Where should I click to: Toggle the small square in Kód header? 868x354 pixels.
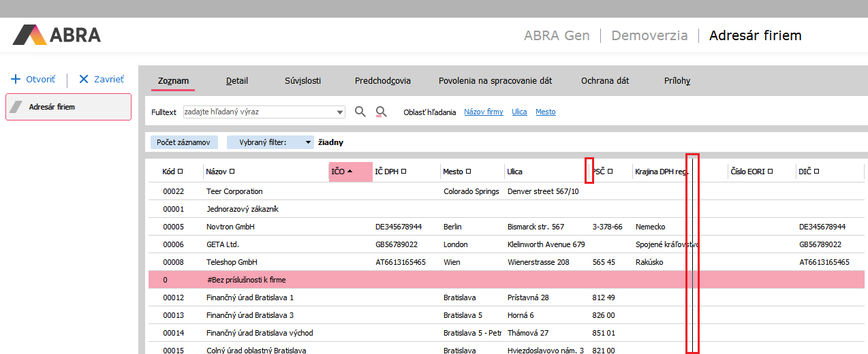[x=181, y=172]
